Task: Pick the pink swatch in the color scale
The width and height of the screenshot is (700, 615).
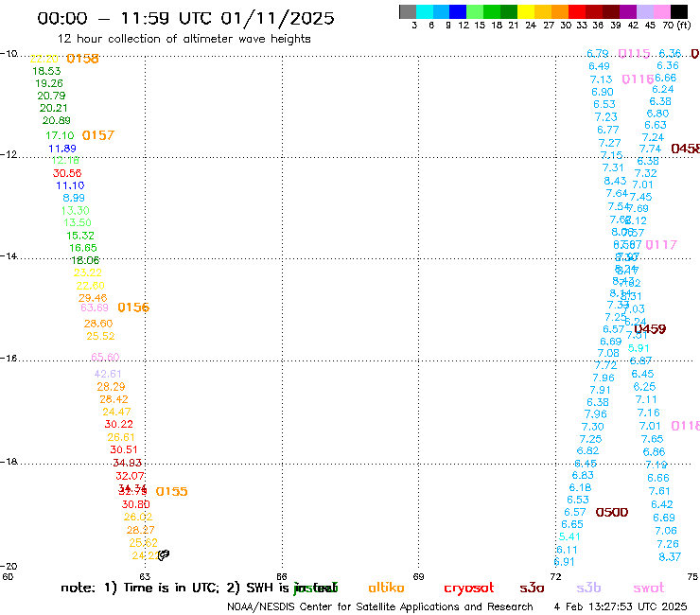Action: (x=661, y=11)
